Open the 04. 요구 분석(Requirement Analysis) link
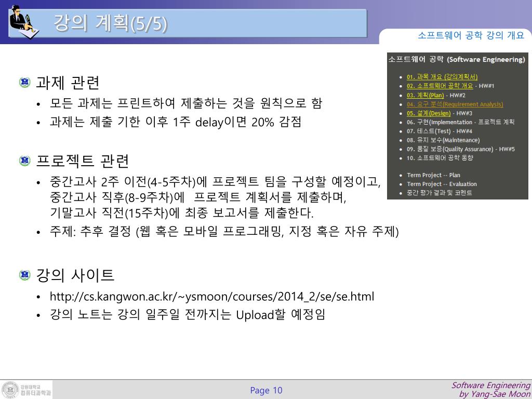Viewport: 532px width, 399px height. (x=455, y=104)
